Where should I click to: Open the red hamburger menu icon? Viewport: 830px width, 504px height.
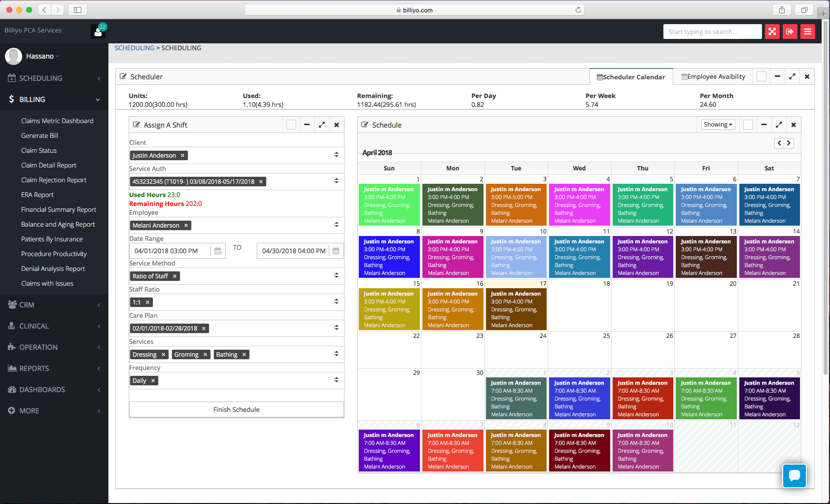807,32
